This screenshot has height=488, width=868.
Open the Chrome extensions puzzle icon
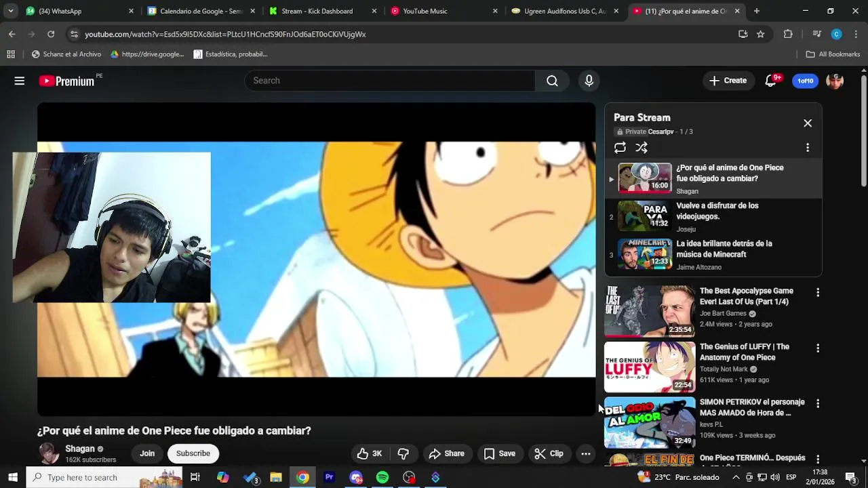[788, 34]
